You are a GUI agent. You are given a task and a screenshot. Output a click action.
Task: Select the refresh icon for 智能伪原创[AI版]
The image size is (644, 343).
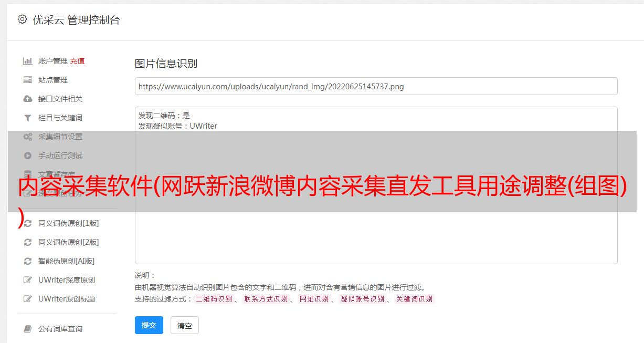click(x=28, y=261)
